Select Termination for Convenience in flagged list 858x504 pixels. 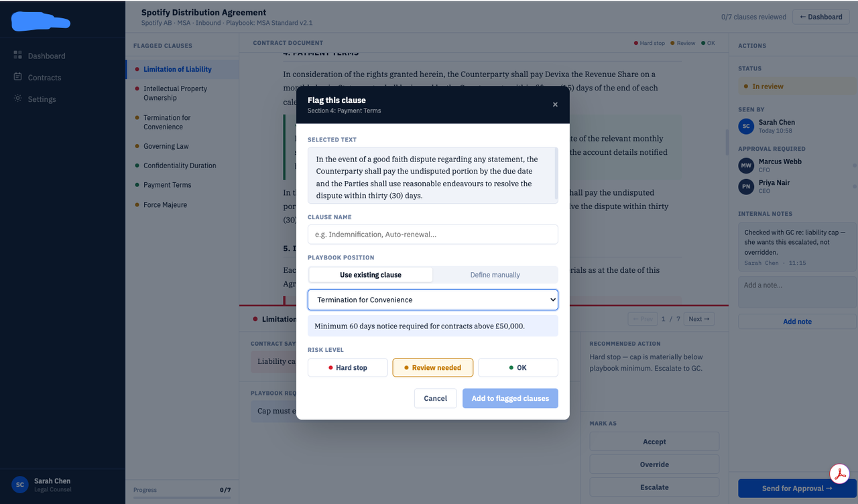pyautogui.click(x=182, y=122)
